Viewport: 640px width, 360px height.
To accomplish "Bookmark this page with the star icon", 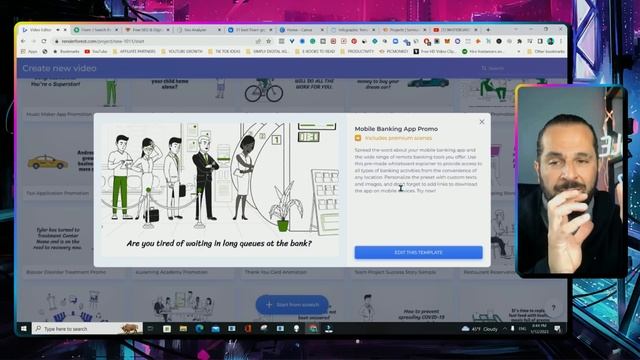I will (x=269, y=41).
